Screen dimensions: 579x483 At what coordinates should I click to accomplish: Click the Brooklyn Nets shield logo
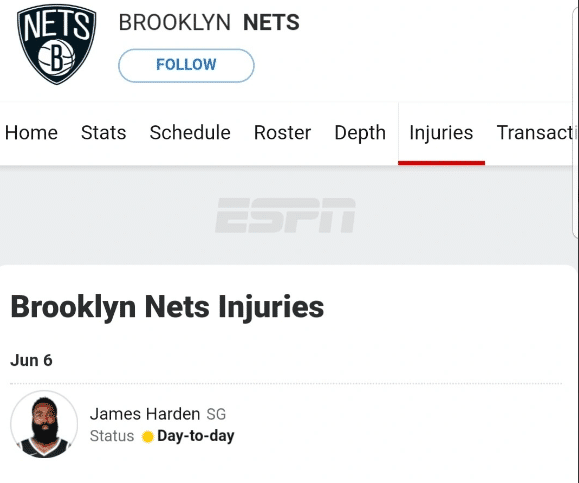[x=56, y=44]
